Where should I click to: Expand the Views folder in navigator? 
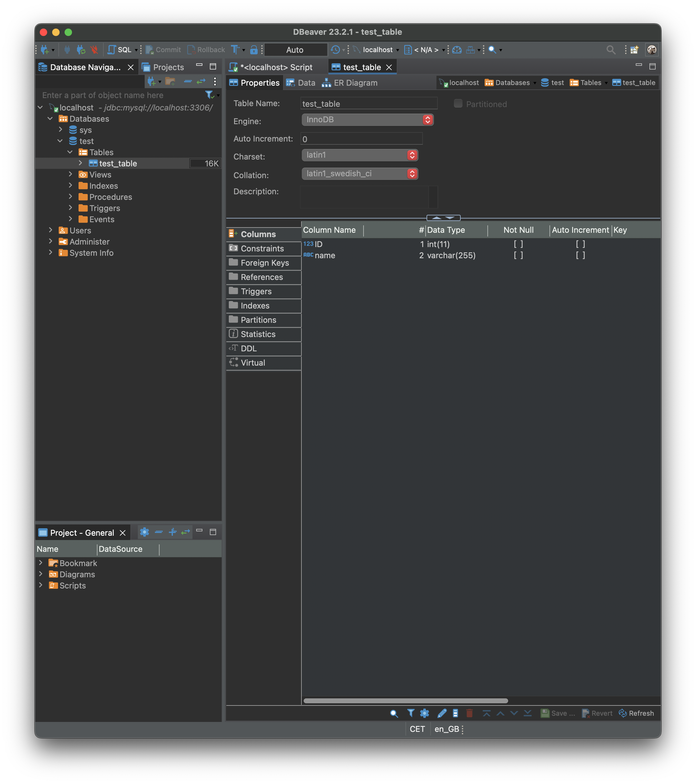tap(70, 174)
